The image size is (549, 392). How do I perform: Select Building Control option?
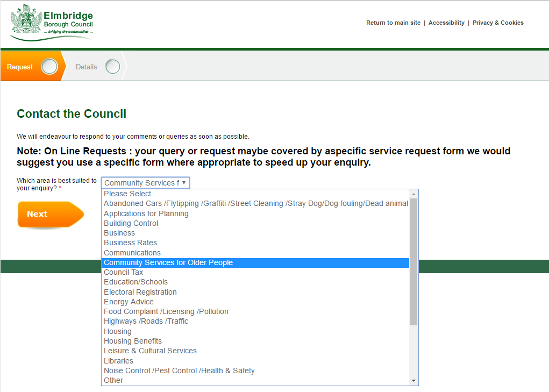tap(131, 223)
